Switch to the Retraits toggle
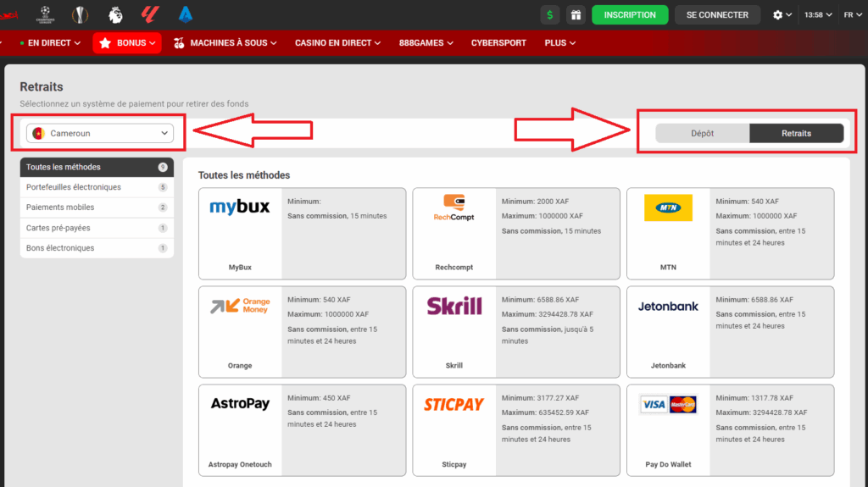This screenshot has height=487, width=868. [797, 133]
